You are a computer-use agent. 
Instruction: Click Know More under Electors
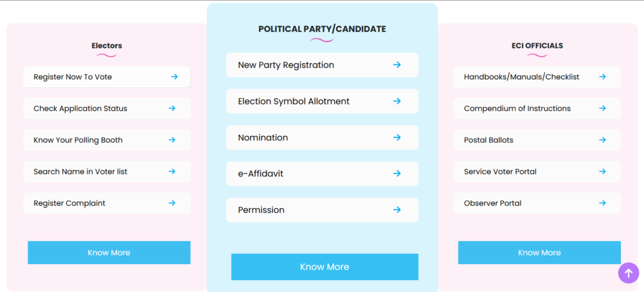pos(109,252)
